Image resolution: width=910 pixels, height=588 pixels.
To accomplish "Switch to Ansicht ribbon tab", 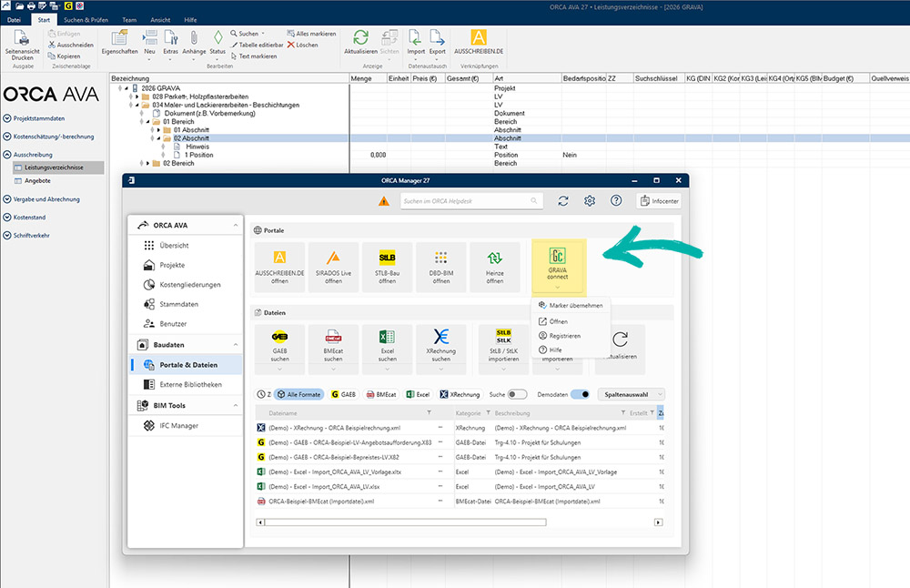I will coord(160,20).
